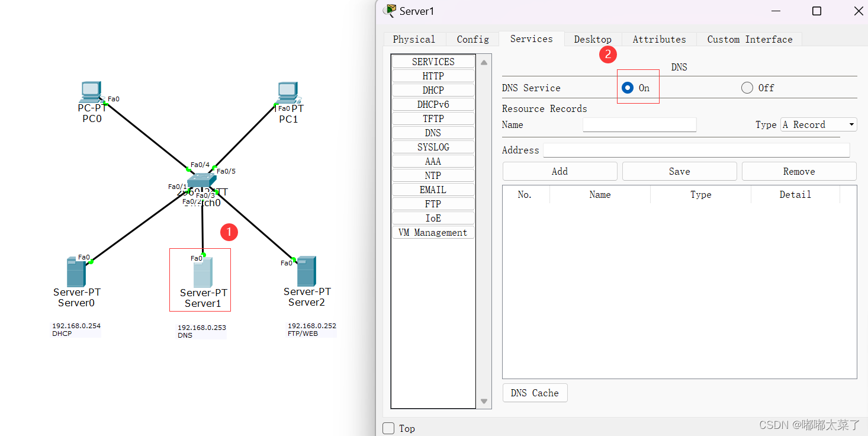
Task: Select EMAIL in the services list
Action: 433,190
